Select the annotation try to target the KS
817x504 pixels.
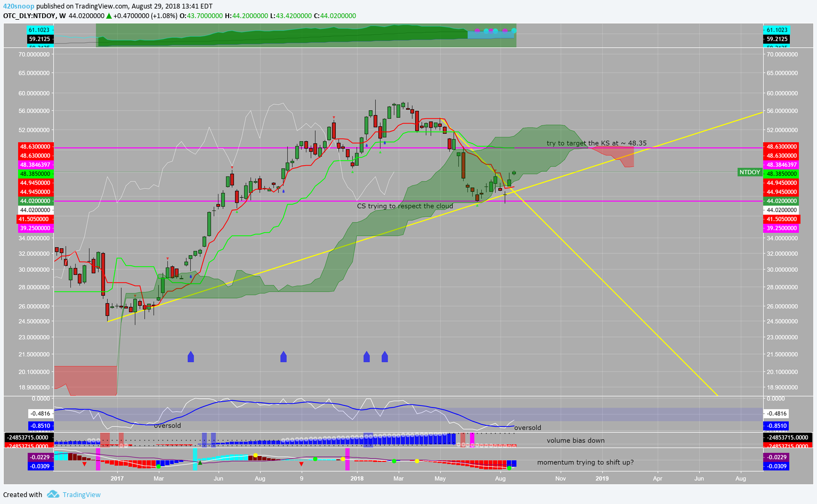597,143
